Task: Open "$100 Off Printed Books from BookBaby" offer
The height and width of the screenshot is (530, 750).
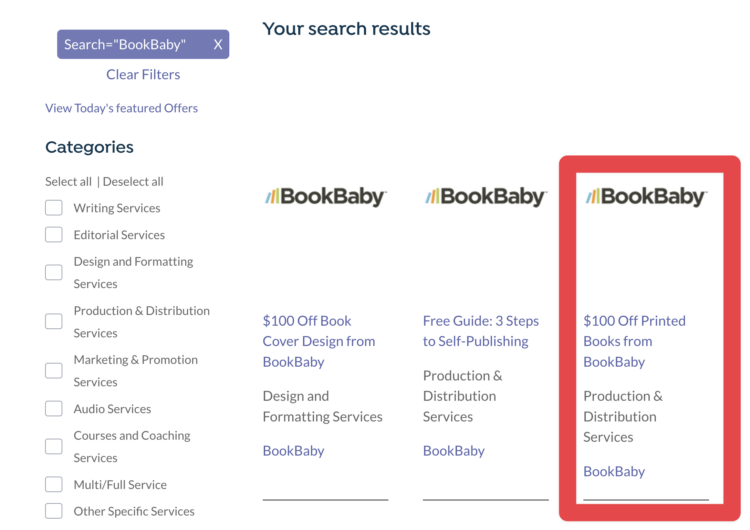Action: (x=634, y=342)
